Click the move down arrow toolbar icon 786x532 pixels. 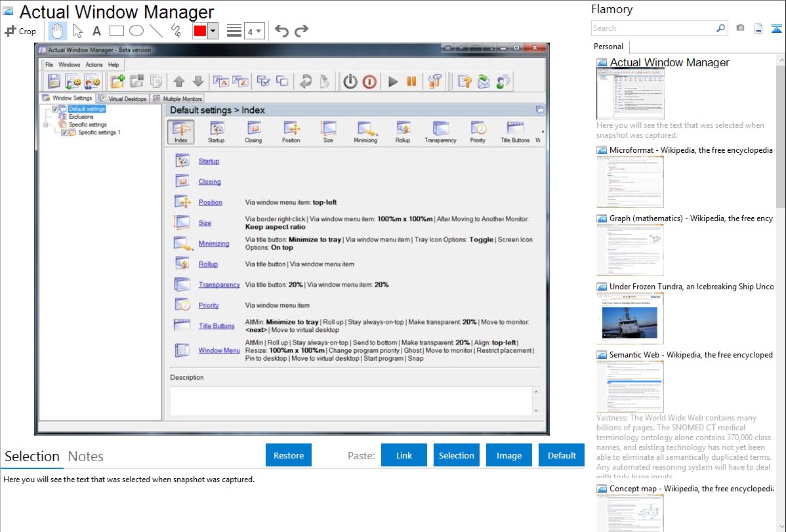coord(198,81)
